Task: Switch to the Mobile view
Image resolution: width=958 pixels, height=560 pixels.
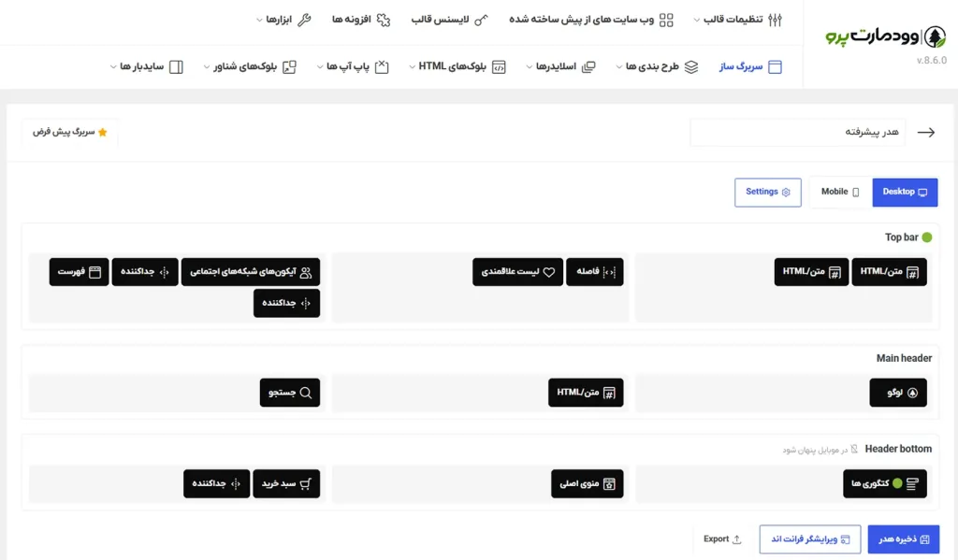Action: pyautogui.click(x=841, y=193)
